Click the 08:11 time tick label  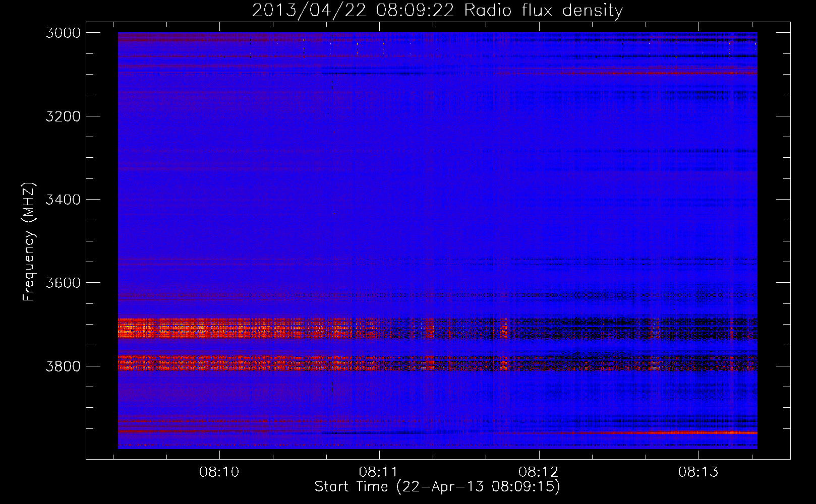[379, 472]
